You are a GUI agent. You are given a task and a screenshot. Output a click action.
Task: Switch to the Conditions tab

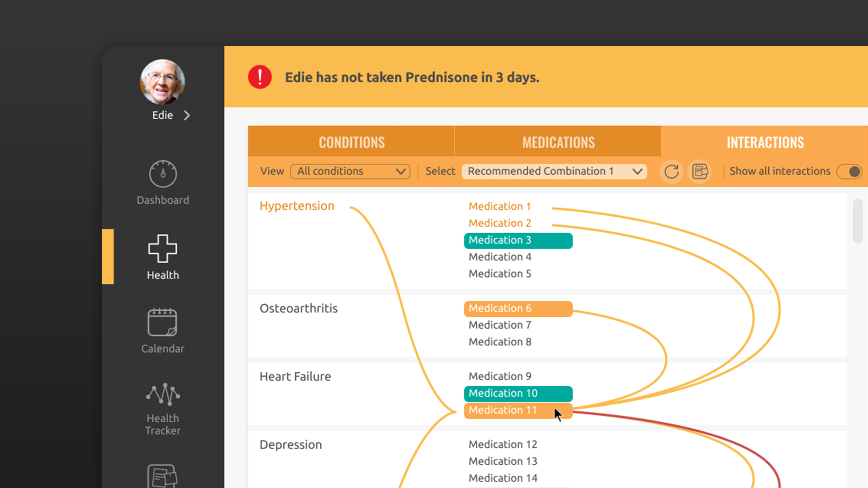pyautogui.click(x=351, y=141)
